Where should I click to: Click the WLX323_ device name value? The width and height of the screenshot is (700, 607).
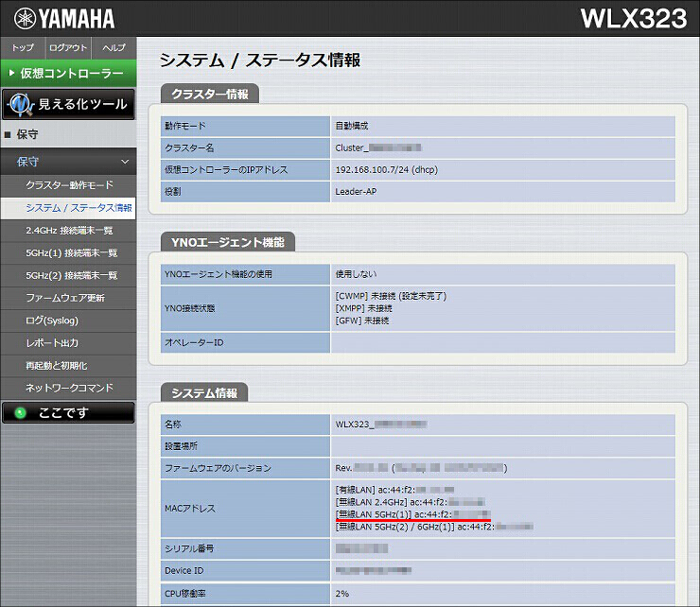(381, 424)
